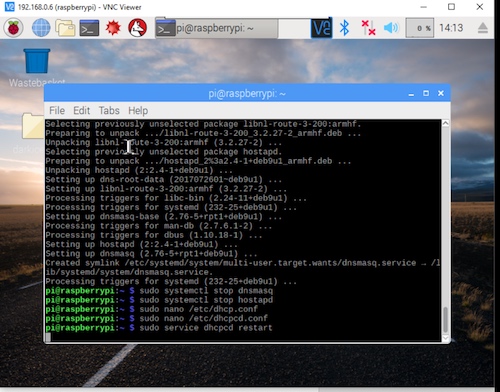Screen dimensions: 500x392
Task: Maximize the VNC Viewer window
Action: pos(451,7)
